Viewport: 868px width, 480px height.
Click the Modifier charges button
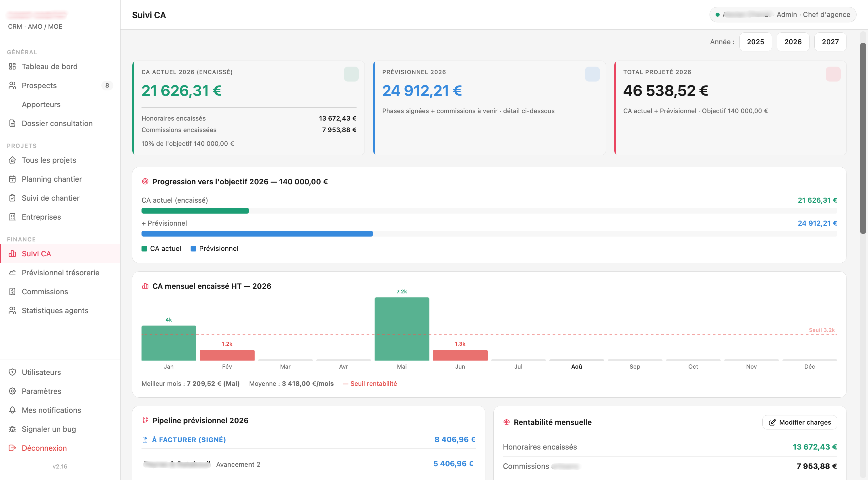point(800,422)
